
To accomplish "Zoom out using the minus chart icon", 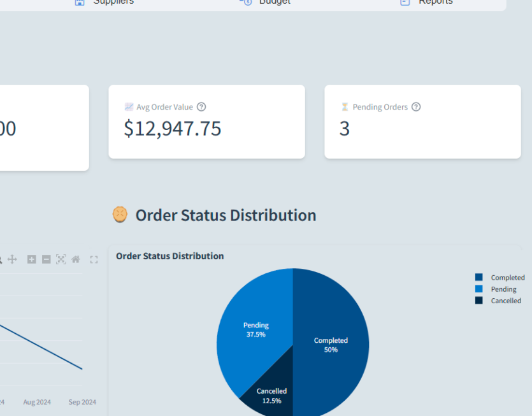I will coord(47,259).
